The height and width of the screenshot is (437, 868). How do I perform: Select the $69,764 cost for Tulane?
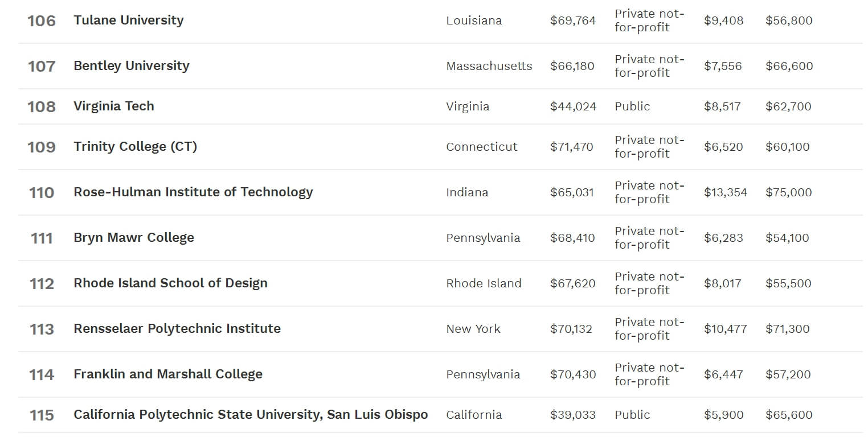point(573,21)
